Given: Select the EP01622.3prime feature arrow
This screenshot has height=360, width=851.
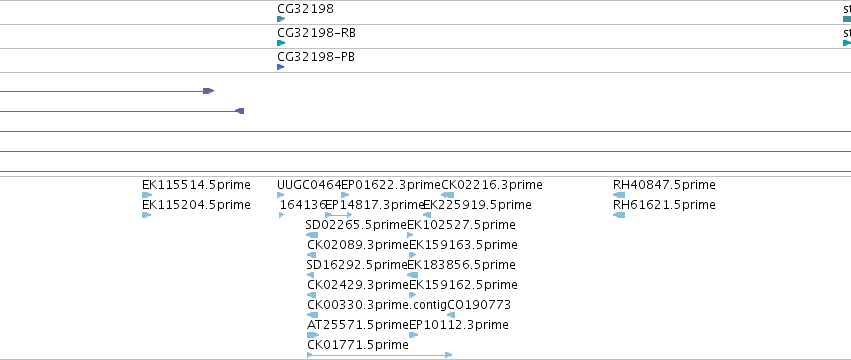Looking at the screenshot, I should pos(345,195).
